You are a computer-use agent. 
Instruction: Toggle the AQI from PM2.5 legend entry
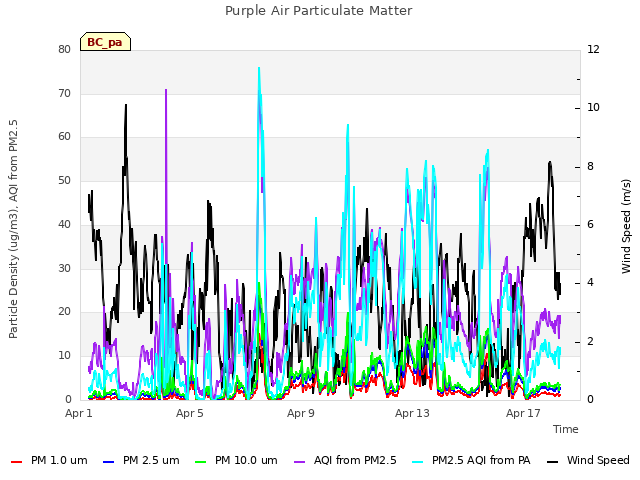345,460
